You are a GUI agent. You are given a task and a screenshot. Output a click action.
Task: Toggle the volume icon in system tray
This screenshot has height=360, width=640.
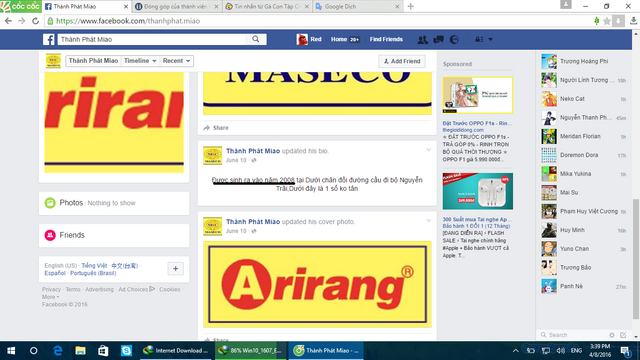click(561, 351)
